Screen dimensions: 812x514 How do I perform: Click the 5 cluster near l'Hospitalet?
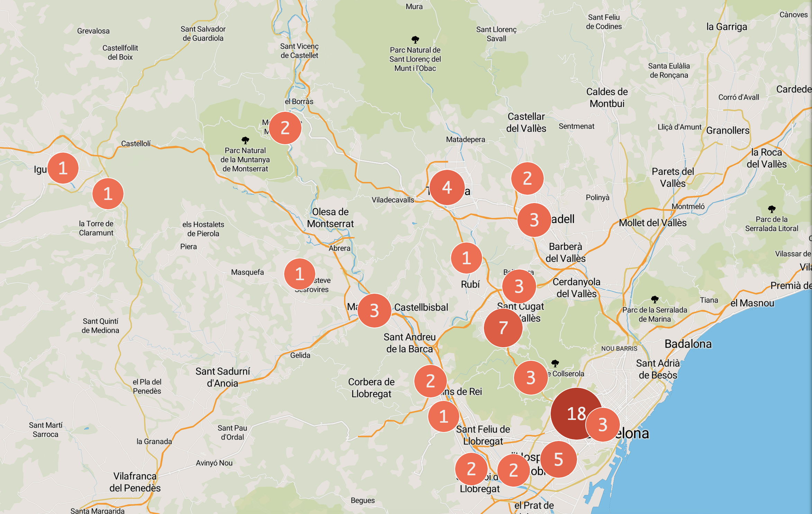[558, 459]
